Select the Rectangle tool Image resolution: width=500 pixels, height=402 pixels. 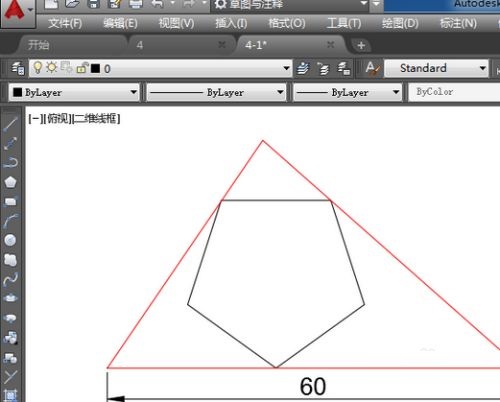(x=10, y=201)
